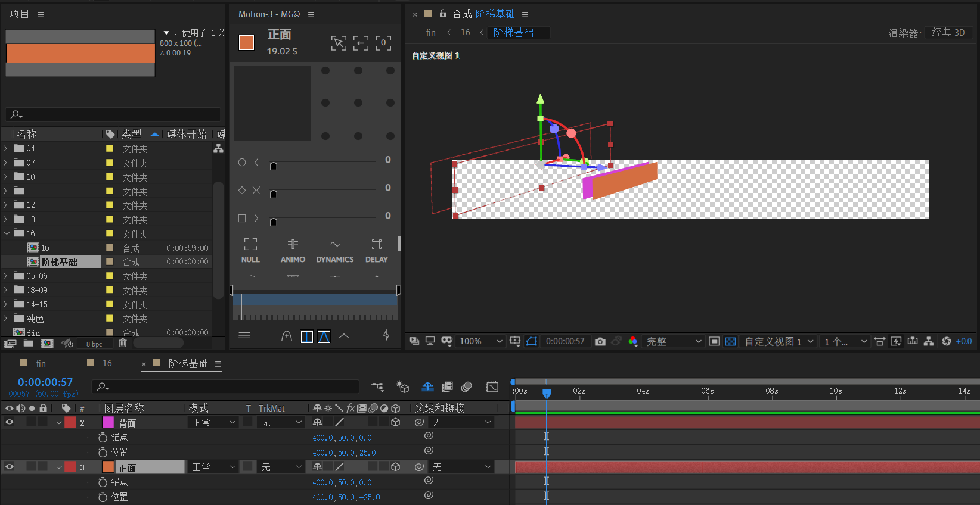This screenshot has width=980, height=505.
Task: Take a snapshot with the camera icon
Action: pos(600,341)
